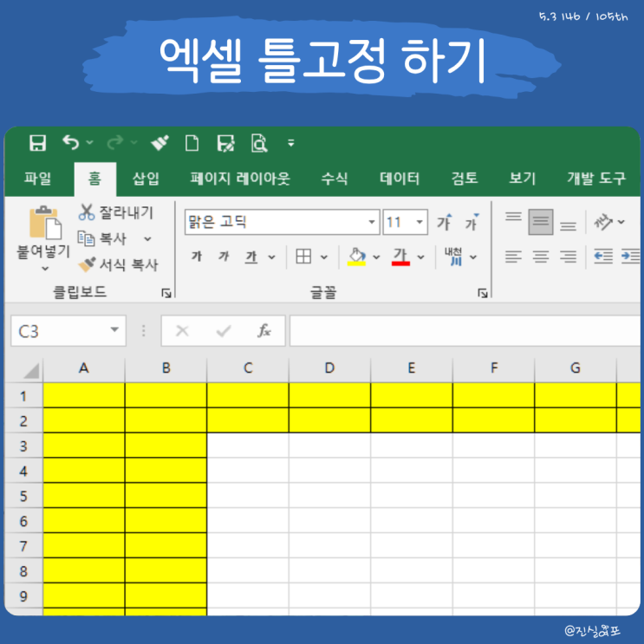Click the align right icon
Screen dimensions: 644x644
[x=568, y=257]
